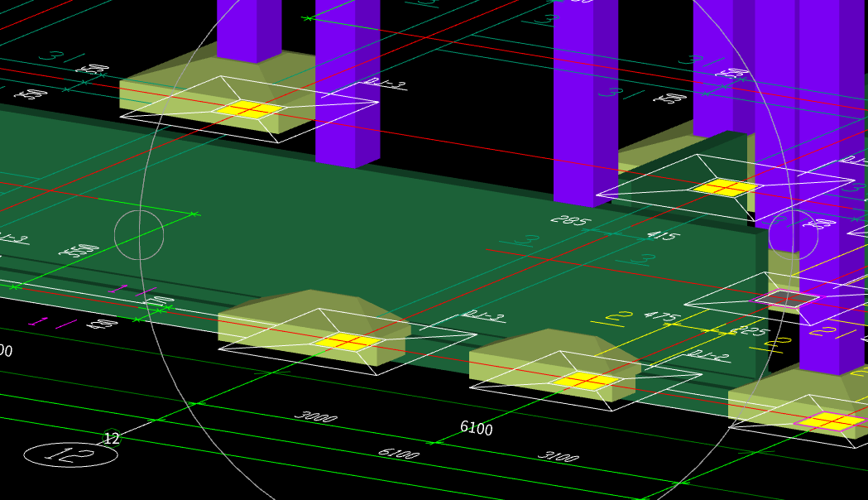Select the small hexagon marker numbered 12
Screen dimensions: 868x500
(x=112, y=439)
